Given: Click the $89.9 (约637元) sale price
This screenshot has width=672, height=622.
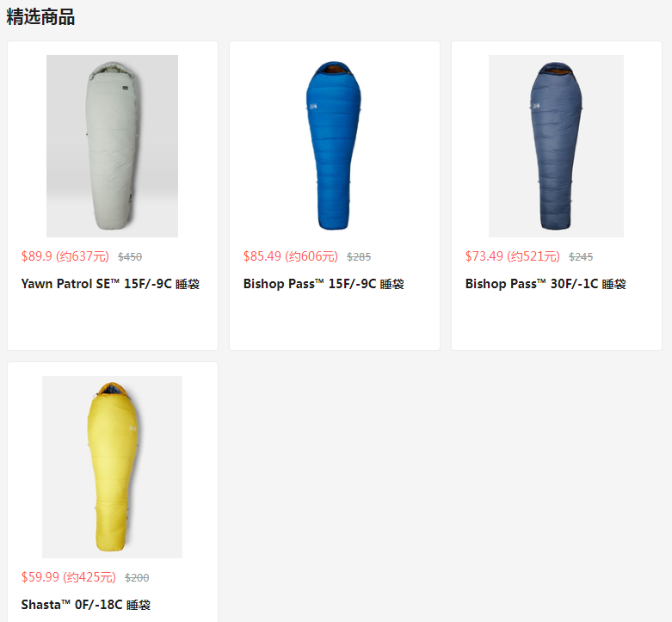Looking at the screenshot, I should coord(65,256).
